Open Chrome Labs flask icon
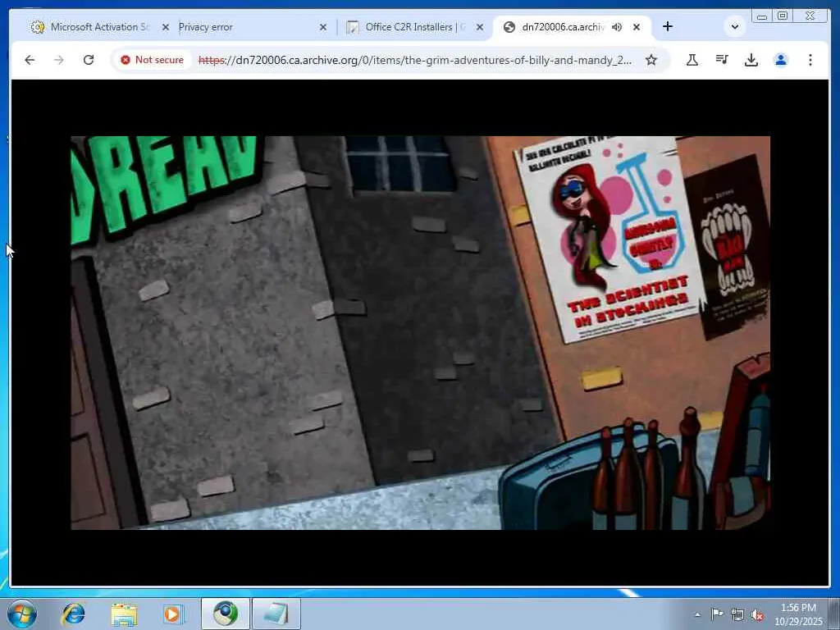Image resolution: width=840 pixels, height=630 pixels. [692, 60]
